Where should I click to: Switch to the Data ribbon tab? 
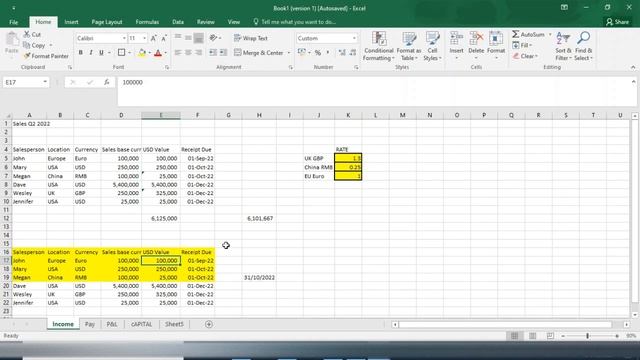click(x=178, y=22)
